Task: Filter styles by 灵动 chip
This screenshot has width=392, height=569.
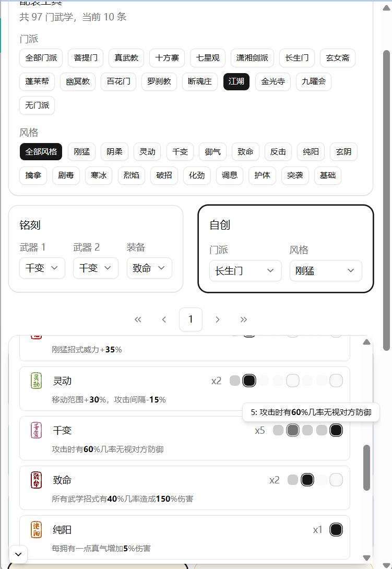Action: [147, 152]
